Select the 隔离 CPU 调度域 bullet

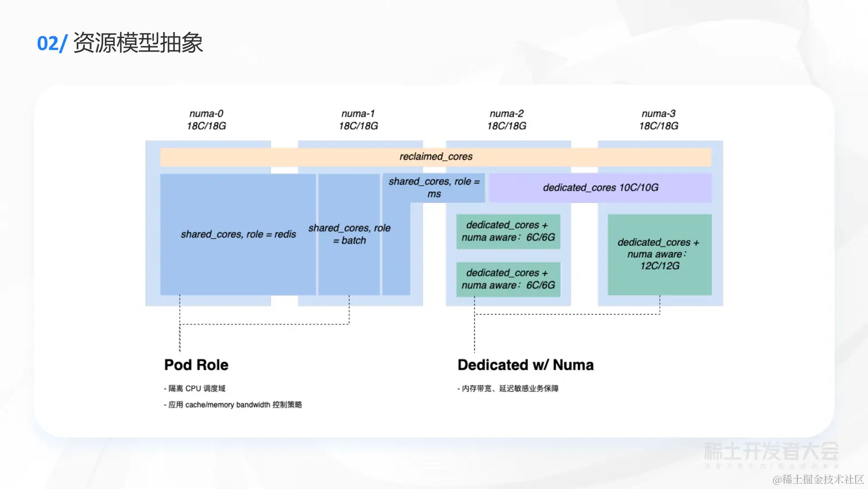point(195,388)
